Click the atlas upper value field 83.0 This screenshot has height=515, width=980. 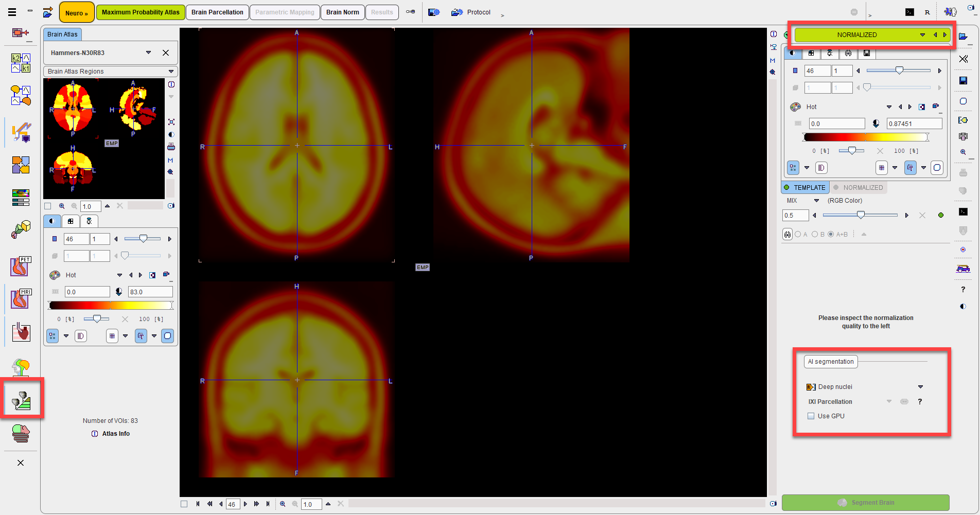pos(150,292)
